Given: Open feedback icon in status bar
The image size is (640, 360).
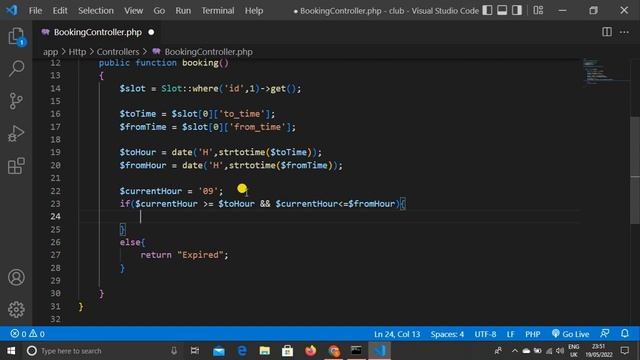Looking at the screenshot, I should tap(605, 333).
